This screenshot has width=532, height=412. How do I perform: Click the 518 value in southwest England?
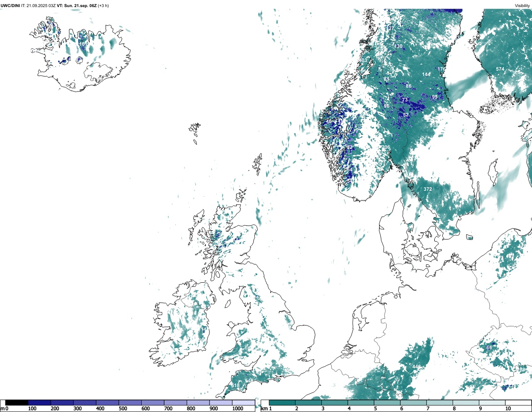click(236, 386)
